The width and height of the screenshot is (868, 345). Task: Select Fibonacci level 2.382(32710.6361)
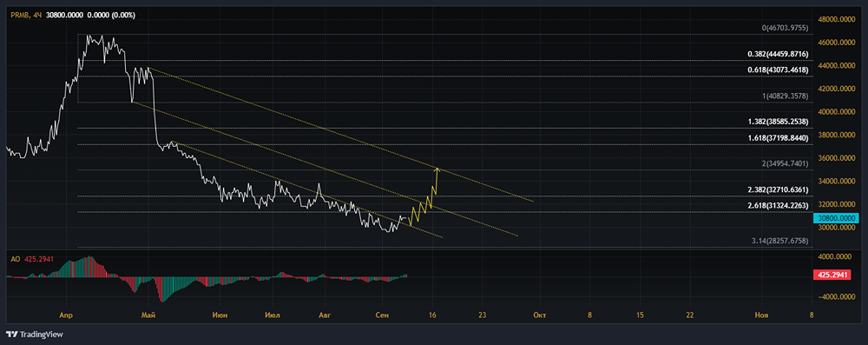click(x=778, y=189)
